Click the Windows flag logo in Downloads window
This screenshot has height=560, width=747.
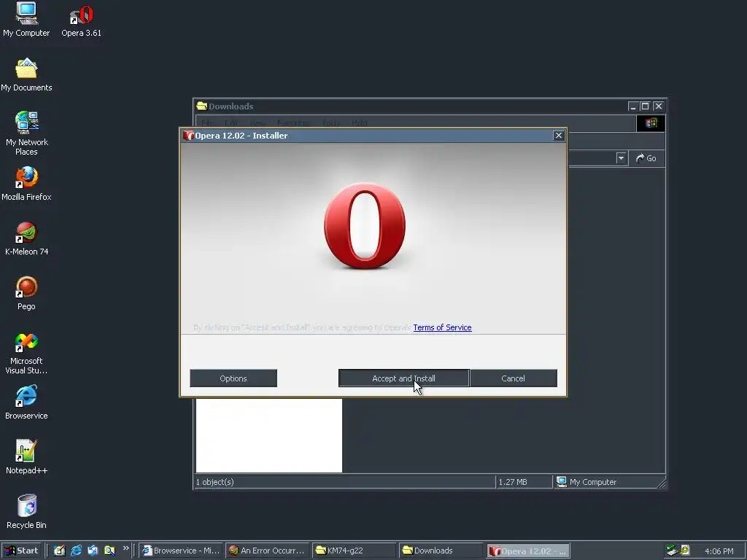[x=651, y=123]
